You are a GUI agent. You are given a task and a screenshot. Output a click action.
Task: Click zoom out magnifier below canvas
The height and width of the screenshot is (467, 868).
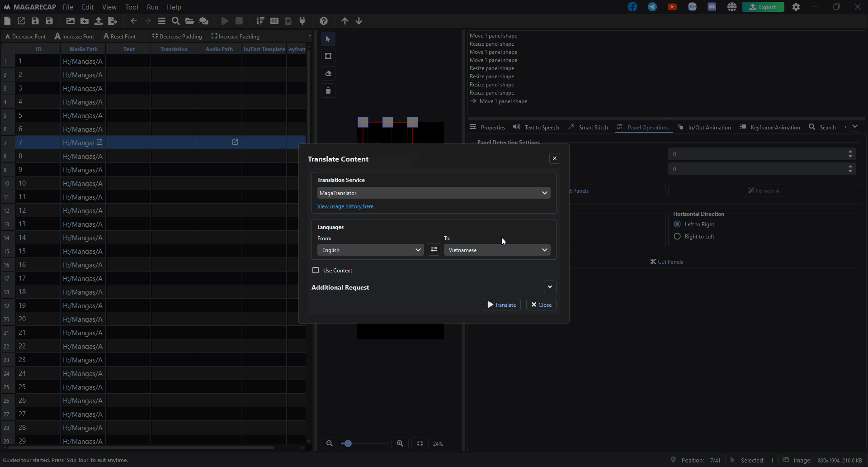pos(330,443)
